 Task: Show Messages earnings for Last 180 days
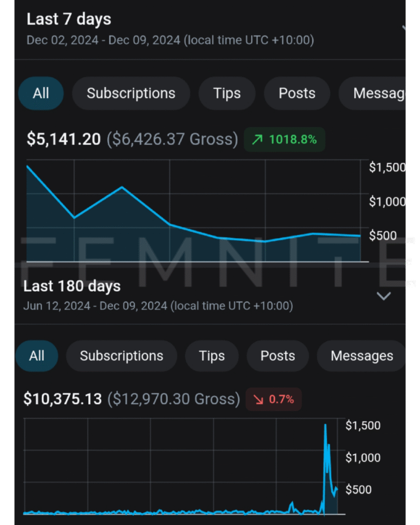362,356
